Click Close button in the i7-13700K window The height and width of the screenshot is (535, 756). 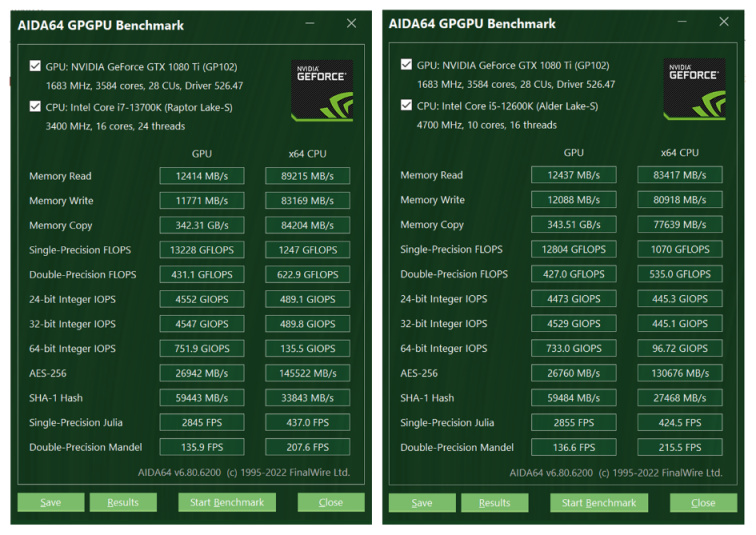(331, 502)
